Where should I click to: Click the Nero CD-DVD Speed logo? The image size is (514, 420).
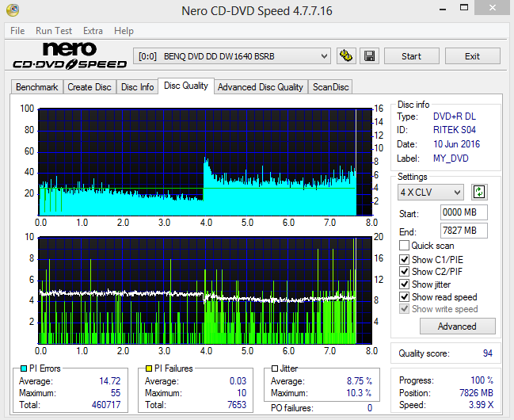(70, 55)
